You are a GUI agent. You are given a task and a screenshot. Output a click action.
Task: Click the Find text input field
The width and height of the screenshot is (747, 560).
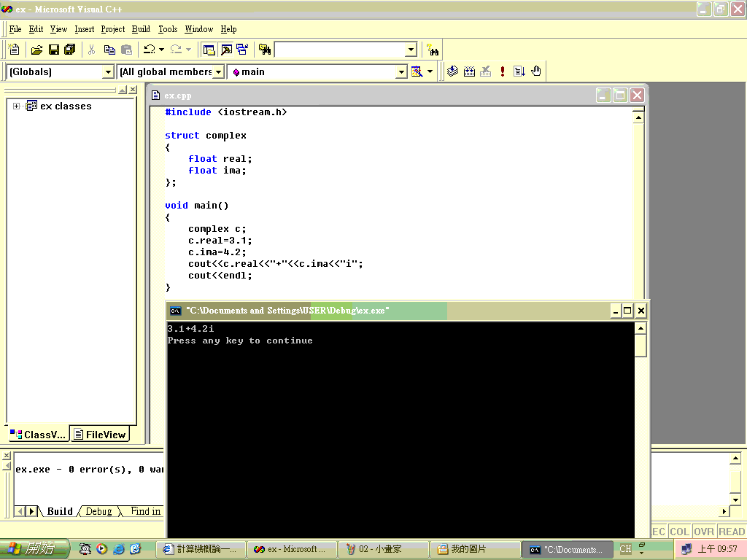point(339,50)
